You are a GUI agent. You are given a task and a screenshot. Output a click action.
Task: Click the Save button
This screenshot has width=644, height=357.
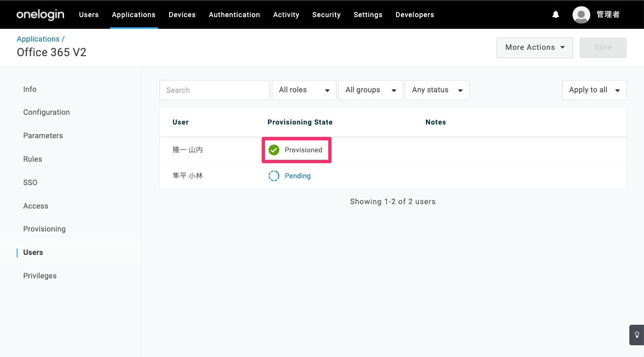point(603,47)
